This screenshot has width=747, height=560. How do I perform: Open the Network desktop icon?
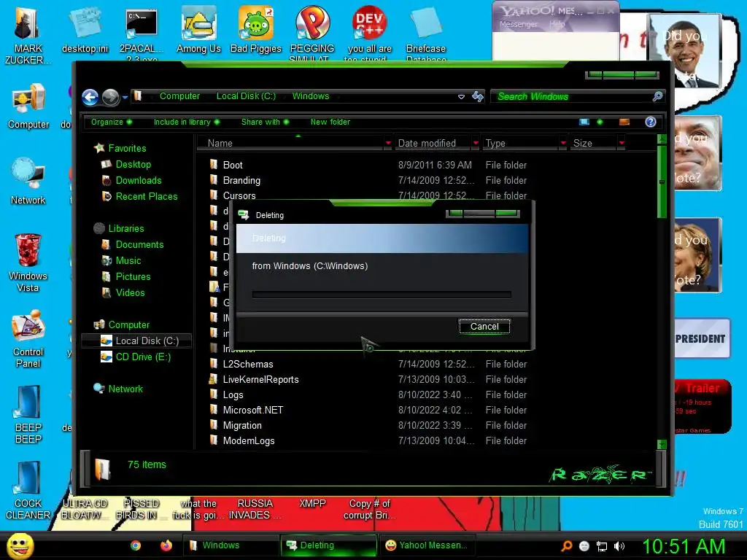point(28,182)
